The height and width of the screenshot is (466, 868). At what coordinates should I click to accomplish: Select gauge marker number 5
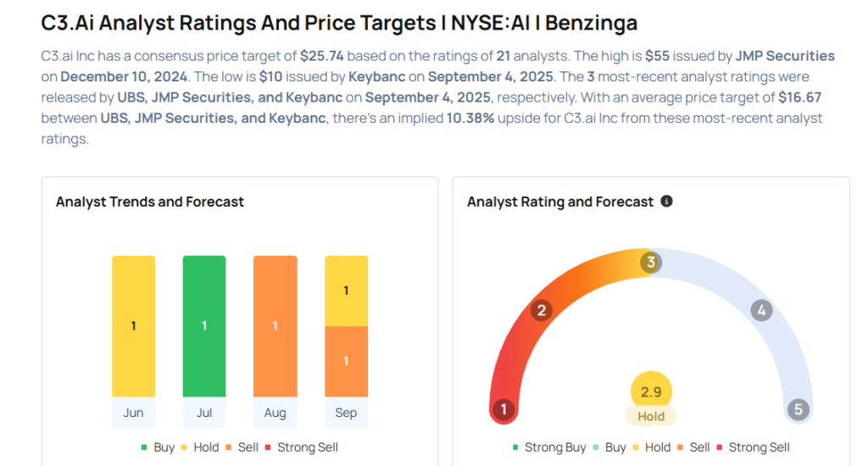(x=798, y=410)
